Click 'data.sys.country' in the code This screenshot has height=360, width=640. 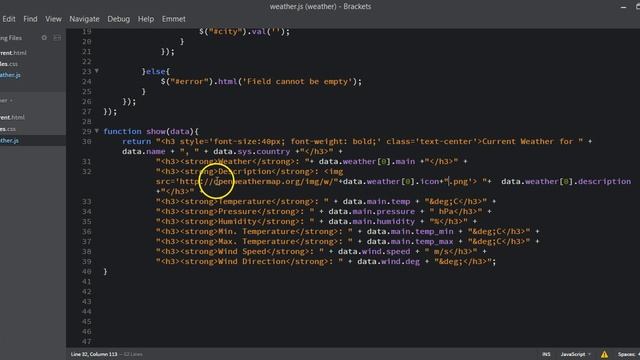pyautogui.click(x=251, y=151)
